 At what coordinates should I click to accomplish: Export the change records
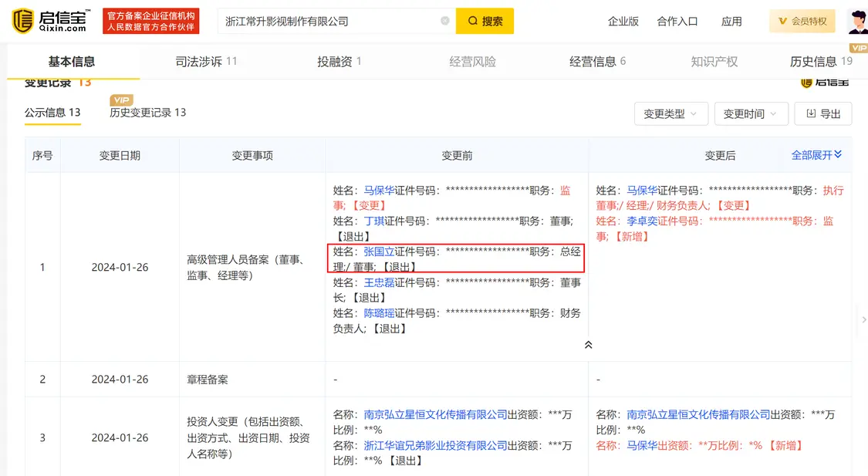(x=823, y=113)
